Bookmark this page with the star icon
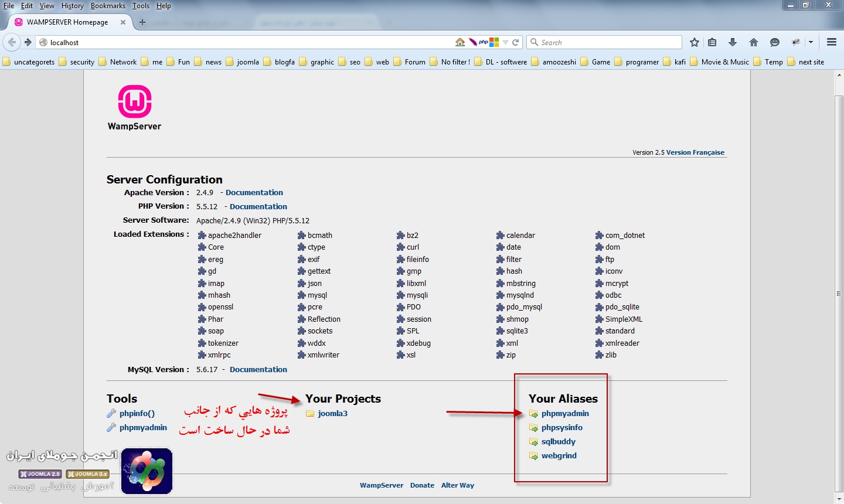This screenshot has width=844, height=504. pos(695,42)
